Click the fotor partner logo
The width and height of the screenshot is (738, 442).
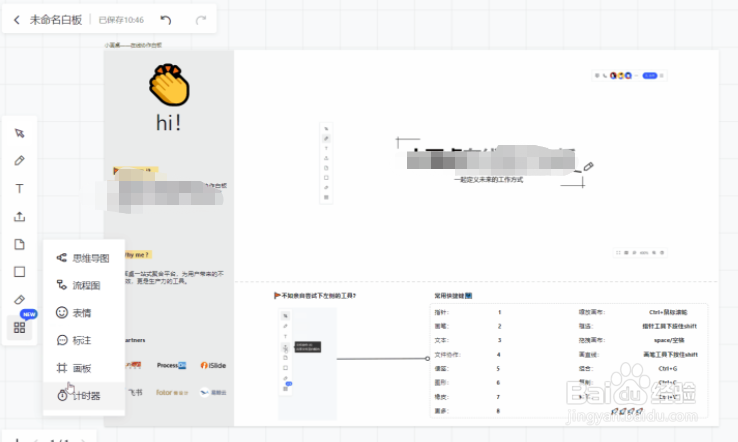tap(172, 392)
